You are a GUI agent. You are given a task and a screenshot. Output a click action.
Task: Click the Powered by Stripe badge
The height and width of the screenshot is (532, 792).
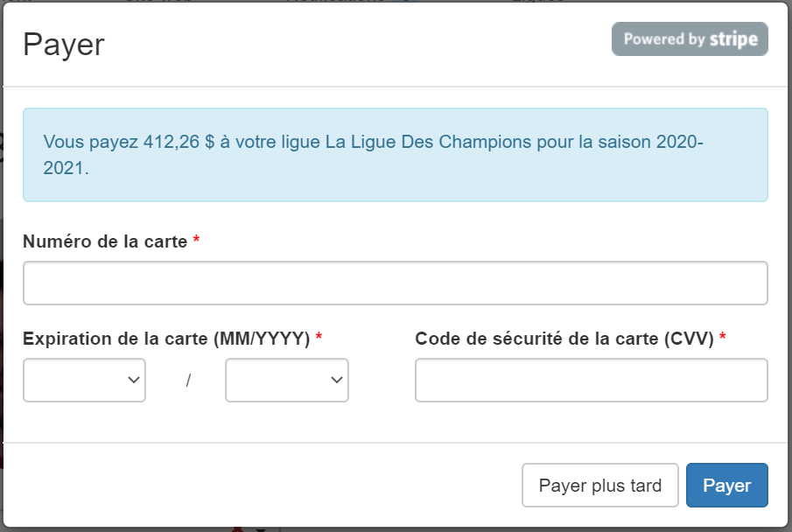[690, 38]
